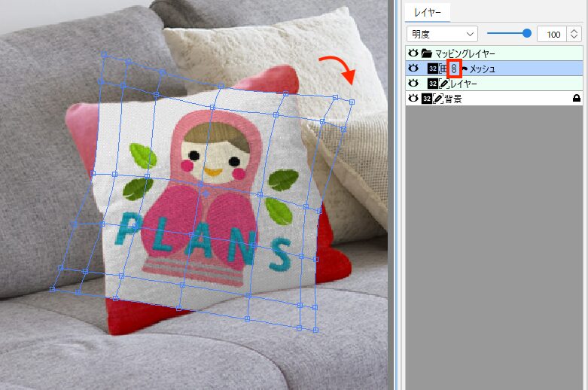
Task: Click the pencil icon on 背景 layer
Action: [x=437, y=99]
